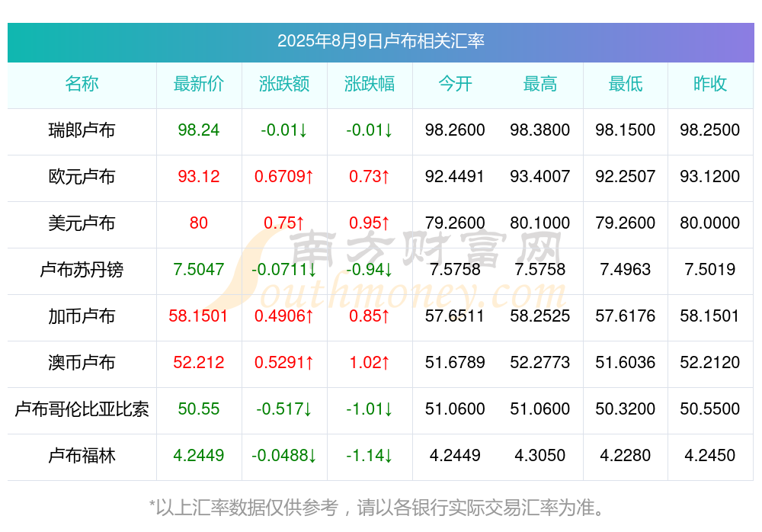Click the row name '卢布苏丹镑'

[x=82, y=269]
